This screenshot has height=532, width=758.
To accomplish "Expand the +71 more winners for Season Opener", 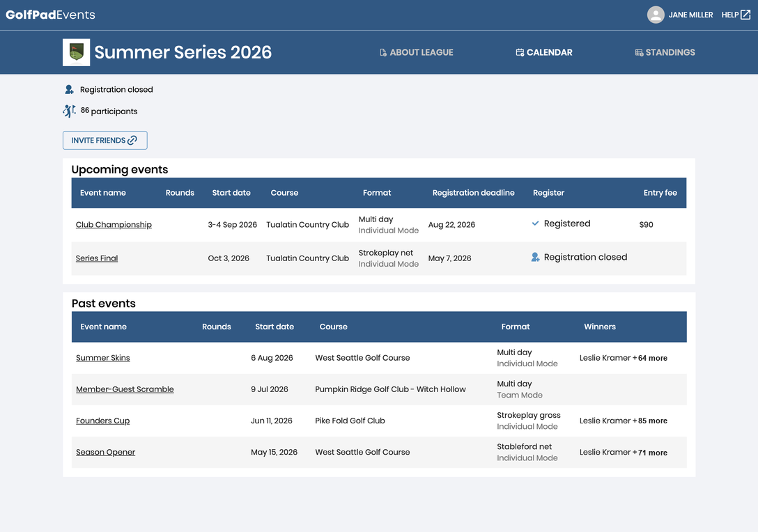I will (x=650, y=453).
